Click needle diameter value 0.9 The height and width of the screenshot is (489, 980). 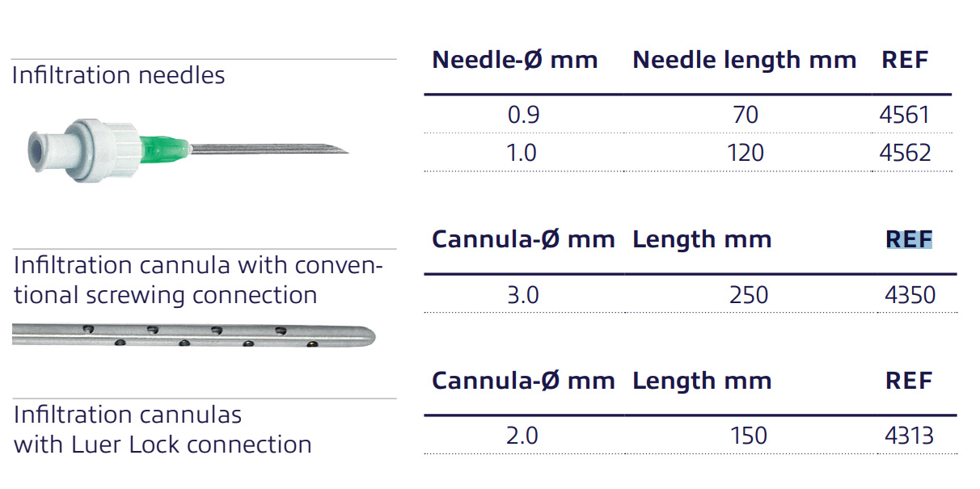tap(523, 115)
